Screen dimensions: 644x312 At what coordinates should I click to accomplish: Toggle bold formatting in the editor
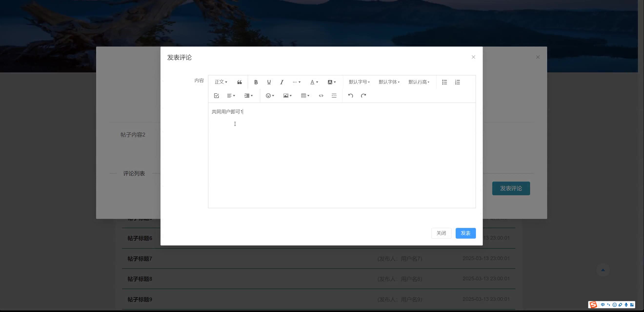click(256, 82)
